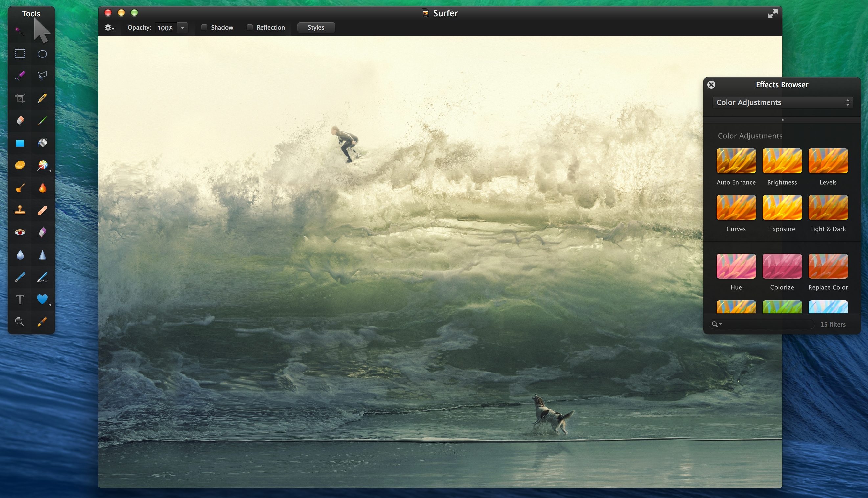This screenshot has height=498, width=868.
Task: Open the Opacity percentage dropdown arrow
Action: click(183, 28)
